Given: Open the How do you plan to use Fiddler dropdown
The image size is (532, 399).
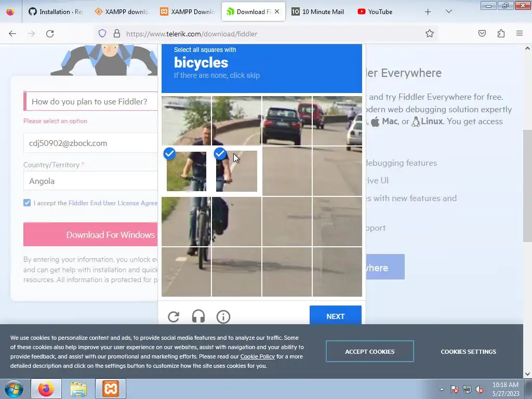Looking at the screenshot, I should tap(90, 101).
